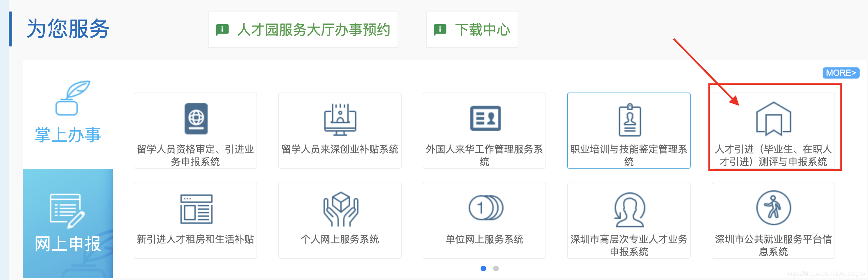868x280 pixels.
Task: Select the 网上申报 tab
Action: pyautogui.click(x=68, y=223)
